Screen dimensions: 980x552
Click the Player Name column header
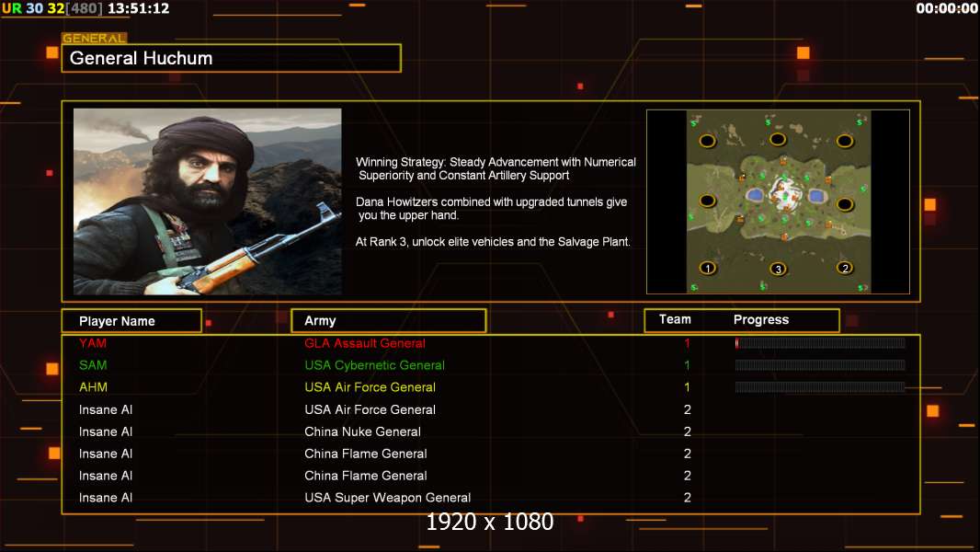[x=131, y=321]
